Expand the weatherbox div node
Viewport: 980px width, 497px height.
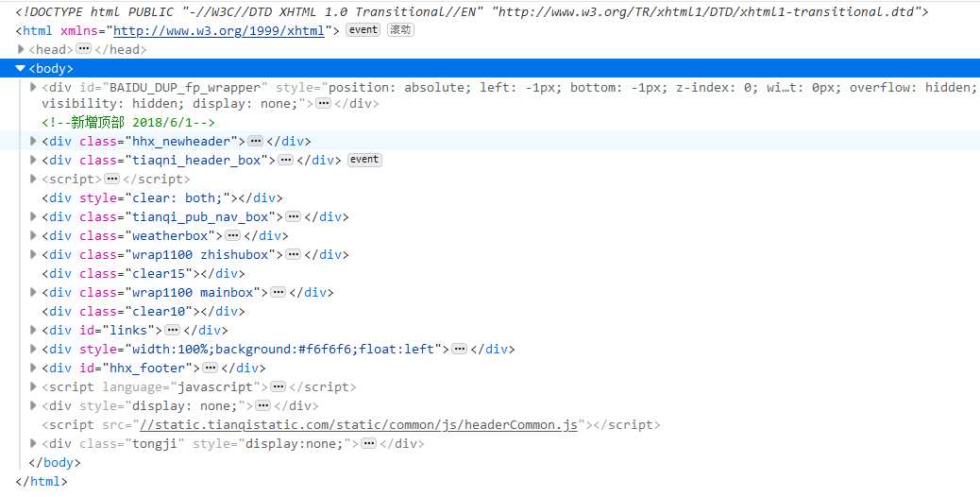[34, 235]
